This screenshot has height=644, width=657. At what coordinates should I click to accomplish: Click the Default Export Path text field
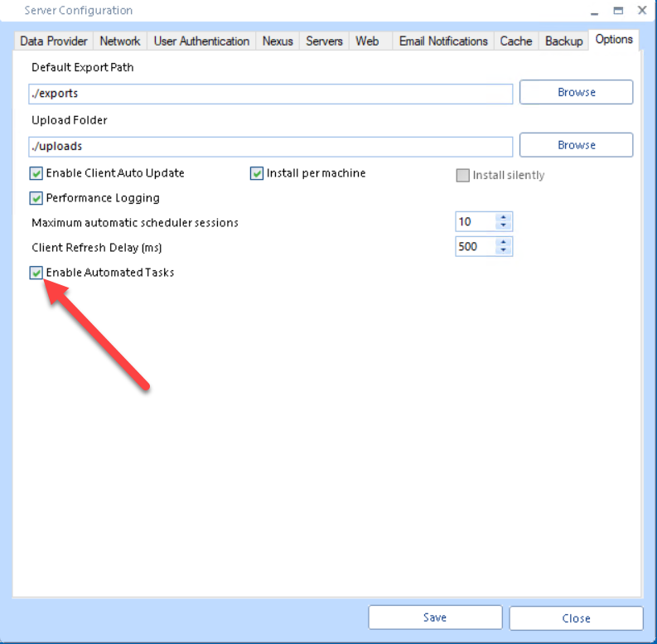point(270,94)
